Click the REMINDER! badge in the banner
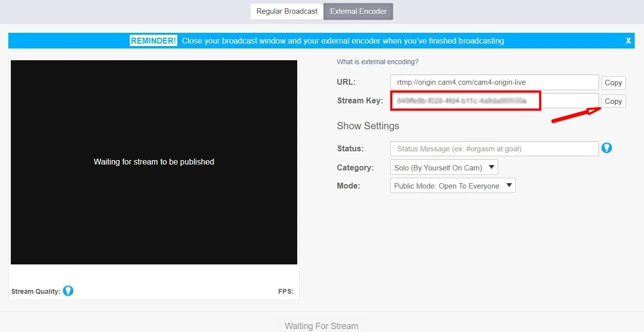This screenshot has width=644, height=332. point(153,41)
